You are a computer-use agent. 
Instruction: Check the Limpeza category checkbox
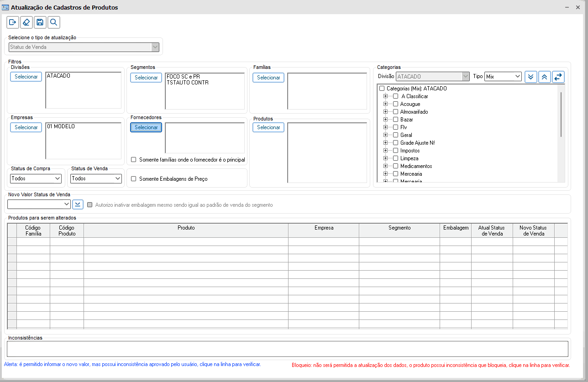[396, 158]
